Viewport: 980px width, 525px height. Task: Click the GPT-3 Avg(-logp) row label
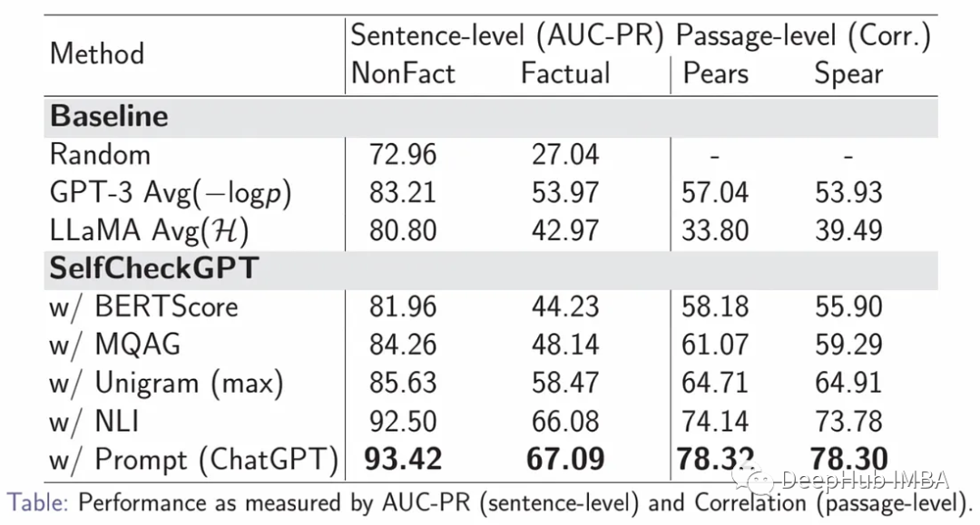point(171,193)
